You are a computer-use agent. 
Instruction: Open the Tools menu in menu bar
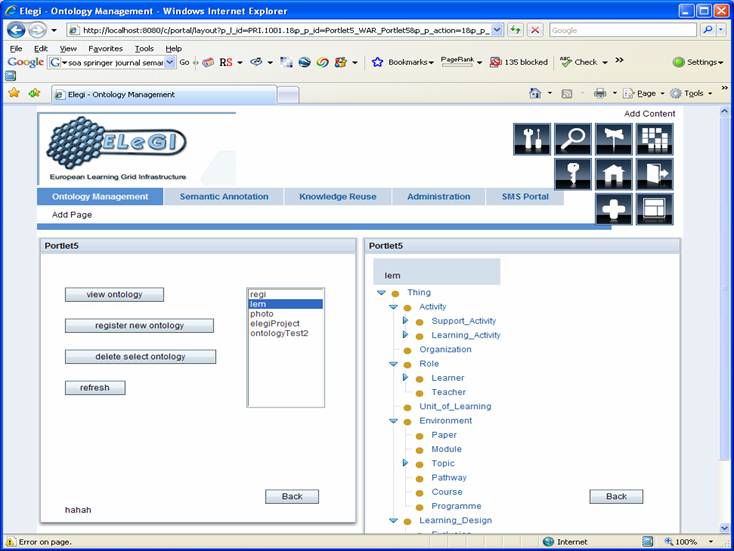(144, 49)
